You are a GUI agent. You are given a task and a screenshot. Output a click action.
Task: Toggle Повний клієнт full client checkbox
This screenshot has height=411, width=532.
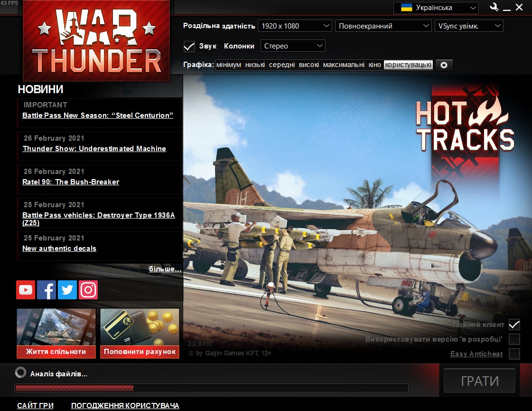point(514,325)
